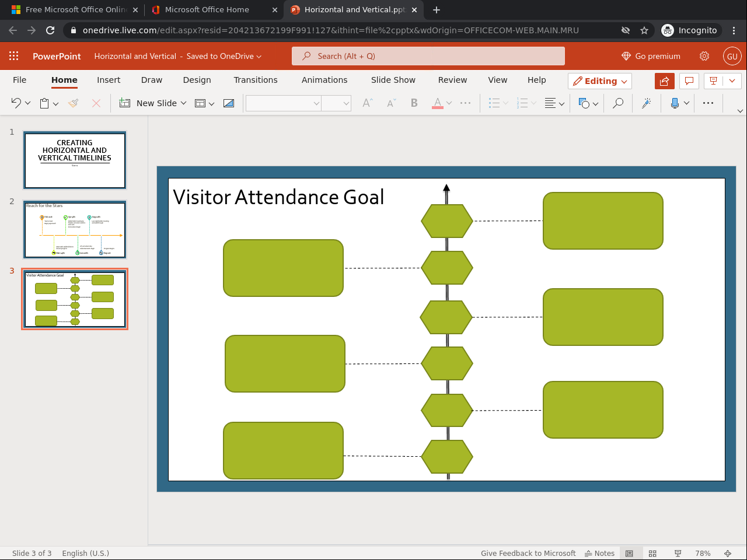Toggle the Notes pane

[600, 553]
